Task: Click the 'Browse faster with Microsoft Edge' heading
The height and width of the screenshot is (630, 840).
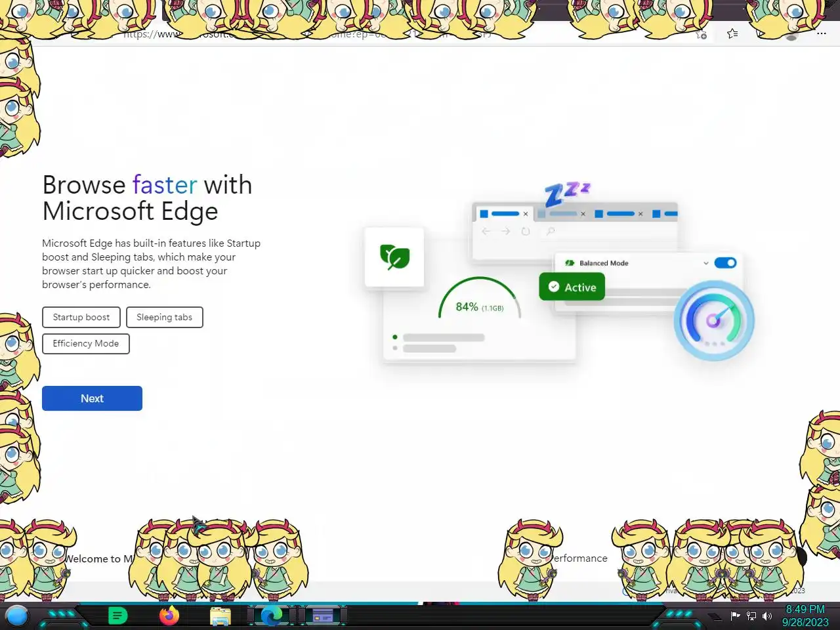Action: point(147,198)
